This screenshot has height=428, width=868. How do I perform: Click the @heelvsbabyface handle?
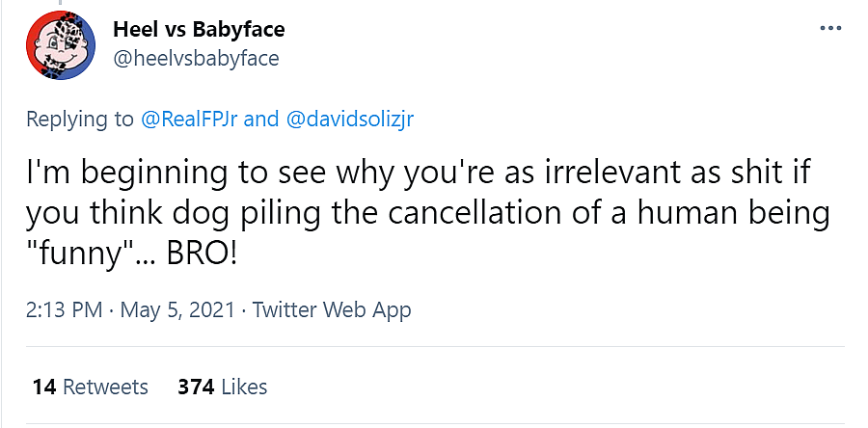pos(196,58)
